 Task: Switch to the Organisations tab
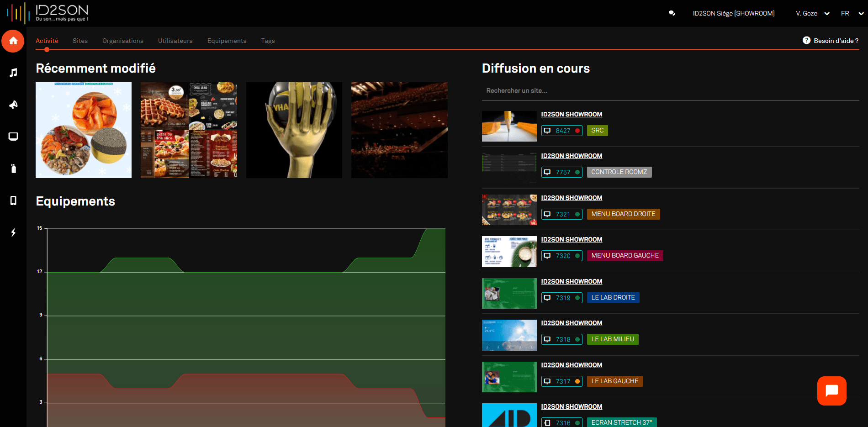click(x=123, y=41)
